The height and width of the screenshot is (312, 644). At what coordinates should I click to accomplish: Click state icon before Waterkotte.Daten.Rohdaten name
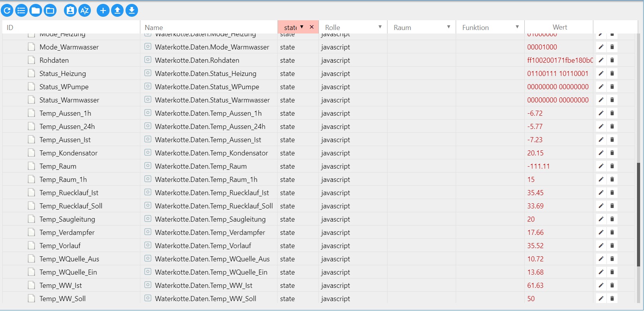pyautogui.click(x=148, y=60)
